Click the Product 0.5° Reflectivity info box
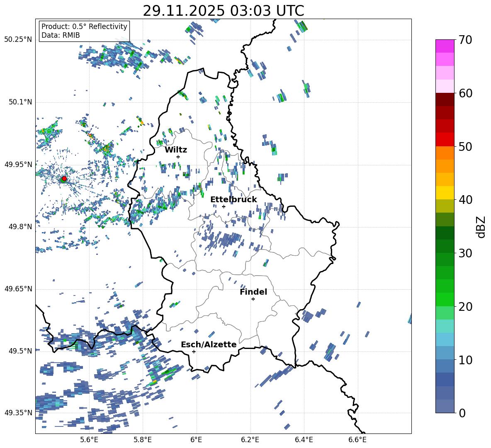This screenshot has width=491, height=448. (84, 31)
